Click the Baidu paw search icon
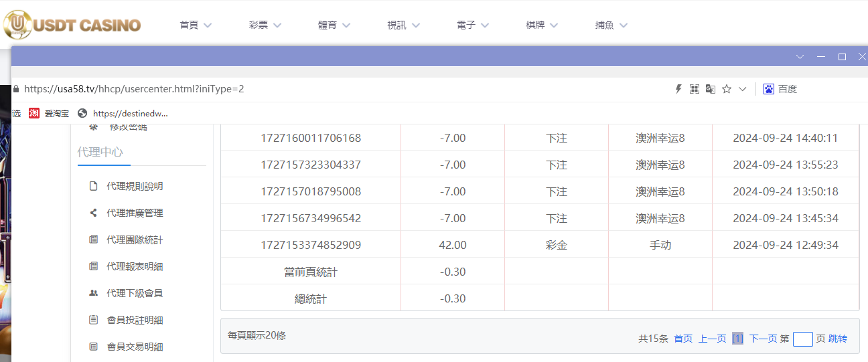This screenshot has width=868, height=362. [x=769, y=89]
